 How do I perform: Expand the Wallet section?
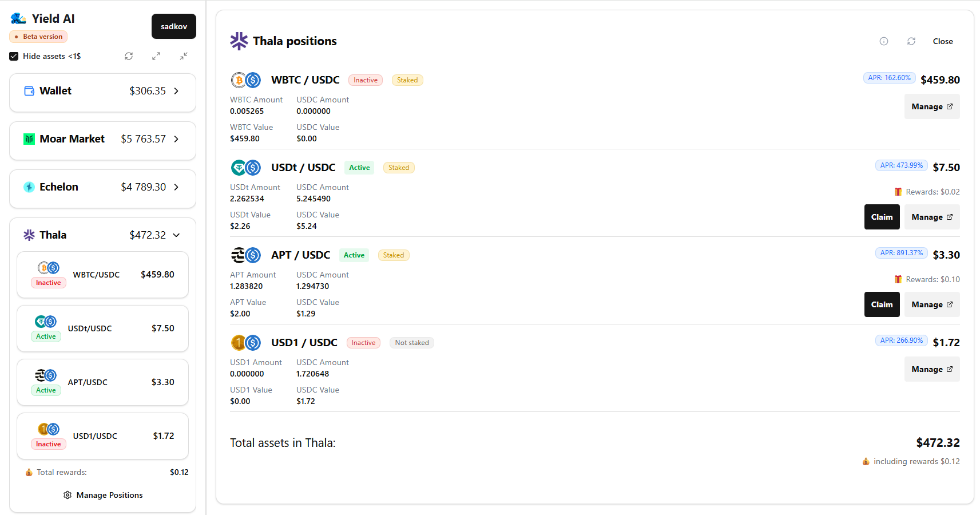click(176, 91)
